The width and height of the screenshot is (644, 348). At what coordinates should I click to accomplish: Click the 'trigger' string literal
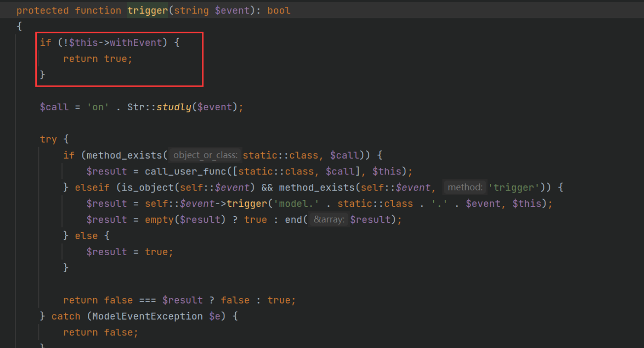pos(514,187)
